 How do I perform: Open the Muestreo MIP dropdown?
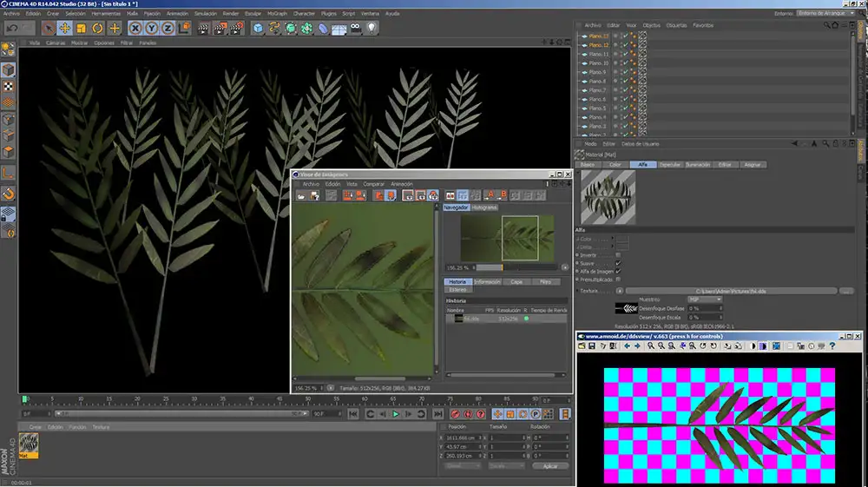point(705,299)
